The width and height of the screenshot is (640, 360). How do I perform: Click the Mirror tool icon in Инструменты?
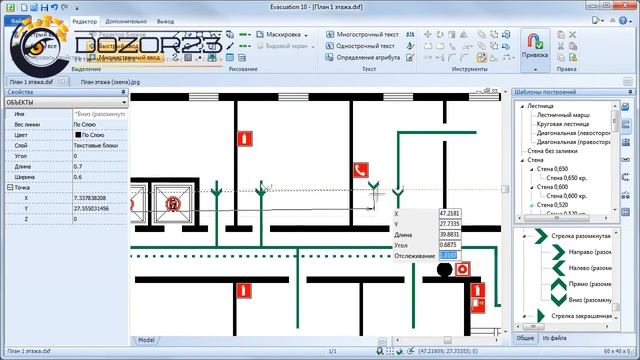tap(464, 35)
